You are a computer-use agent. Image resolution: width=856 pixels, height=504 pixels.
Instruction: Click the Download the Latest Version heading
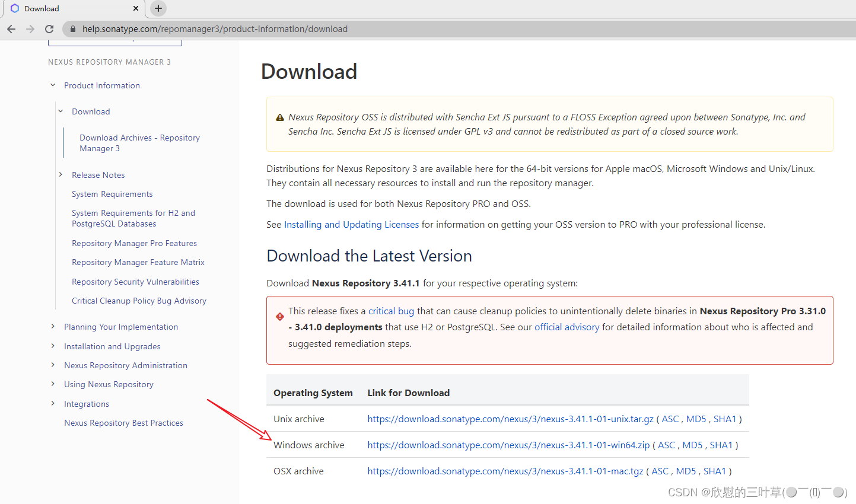tap(369, 256)
